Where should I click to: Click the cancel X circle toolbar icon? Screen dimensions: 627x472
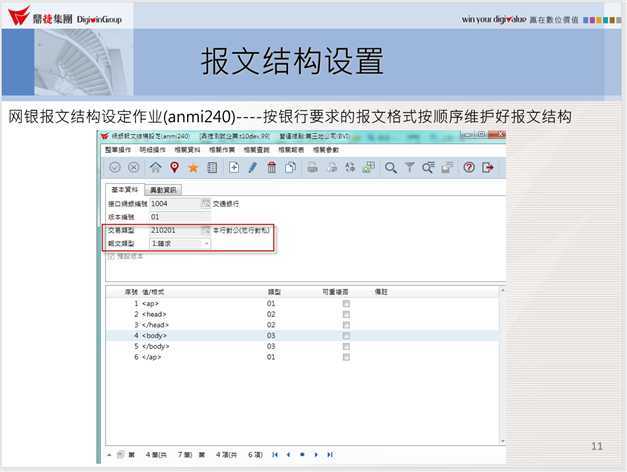(x=134, y=167)
